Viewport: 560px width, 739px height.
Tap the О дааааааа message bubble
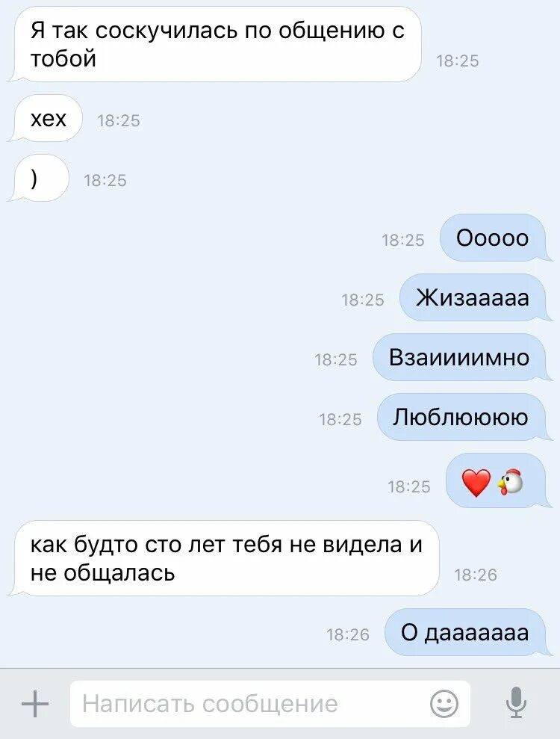click(x=467, y=632)
